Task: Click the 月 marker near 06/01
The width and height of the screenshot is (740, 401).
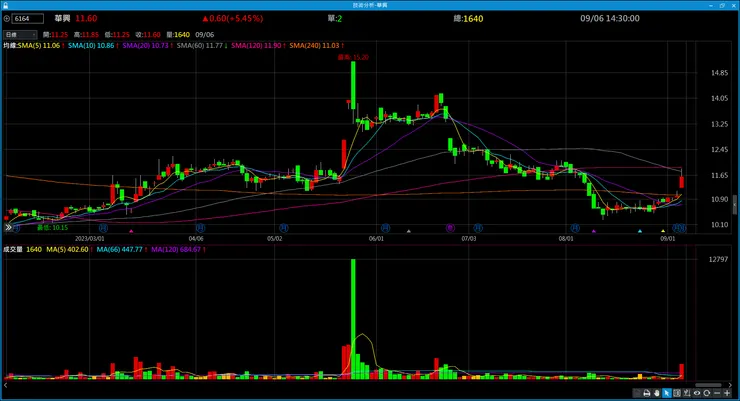Action: tap(386, 228)
